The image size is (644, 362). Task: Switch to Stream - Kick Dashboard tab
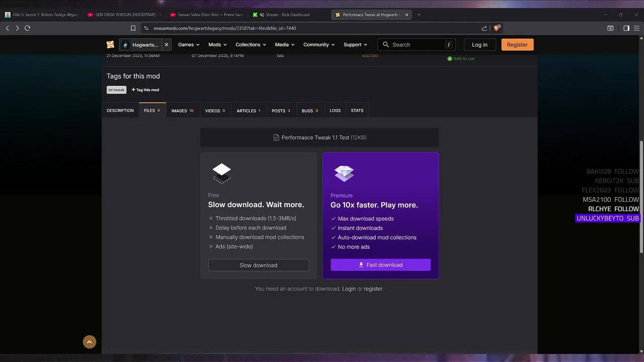pyautogui.click(x=288, y=15)
